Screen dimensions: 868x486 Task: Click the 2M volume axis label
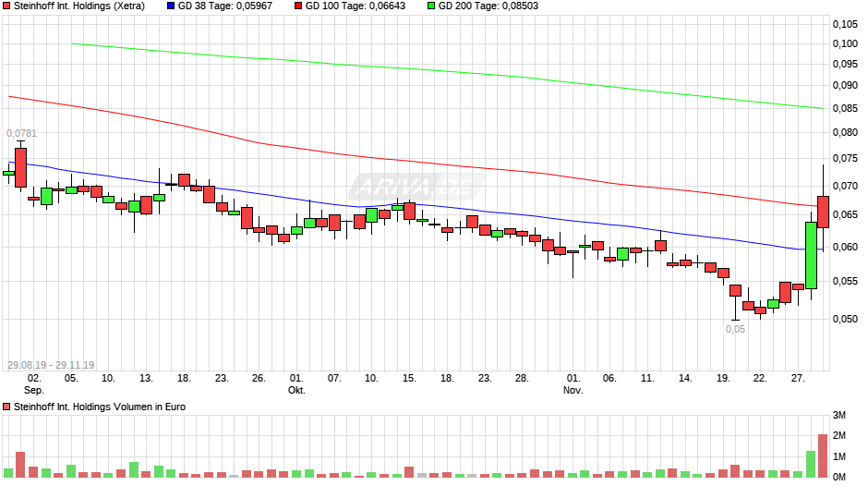coord(839,435)
